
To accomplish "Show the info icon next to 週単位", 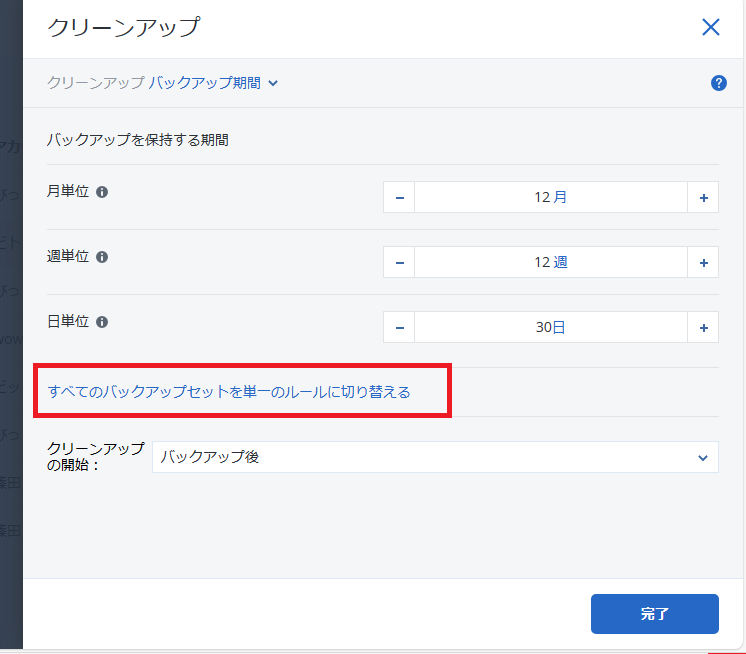I will [102, 257].
